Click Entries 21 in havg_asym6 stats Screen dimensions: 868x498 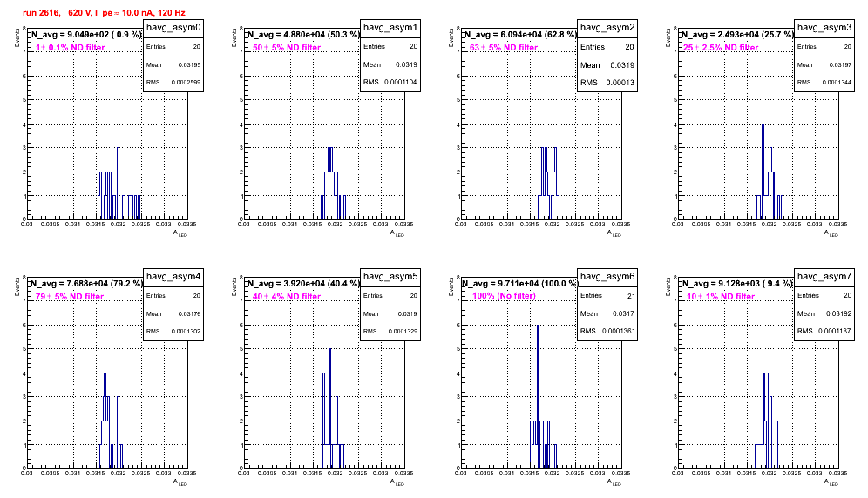(607, 295)
